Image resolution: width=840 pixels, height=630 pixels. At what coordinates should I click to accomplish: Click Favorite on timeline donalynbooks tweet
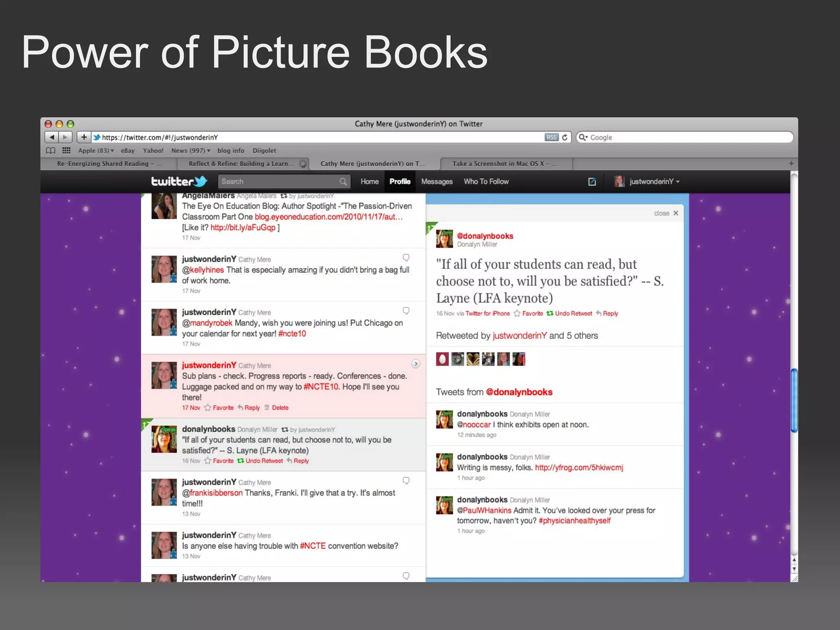click(219, 461)
